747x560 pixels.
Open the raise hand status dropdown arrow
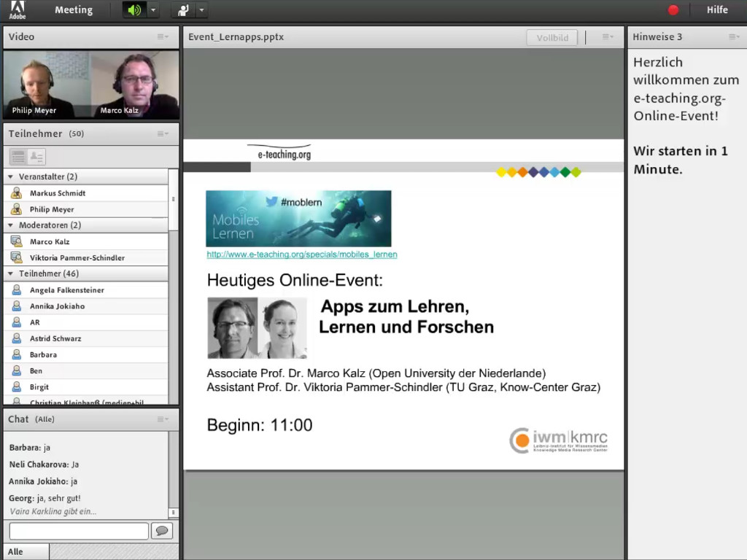point(201,10)
